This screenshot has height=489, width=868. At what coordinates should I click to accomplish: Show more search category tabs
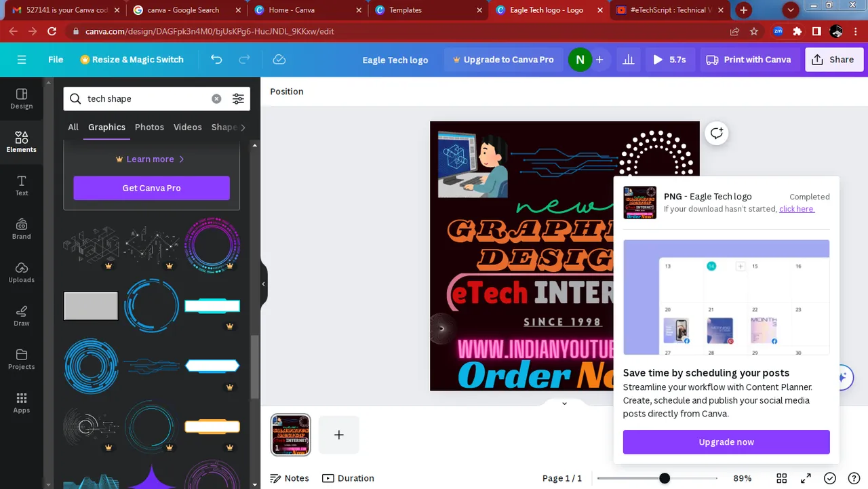(243, 127)
